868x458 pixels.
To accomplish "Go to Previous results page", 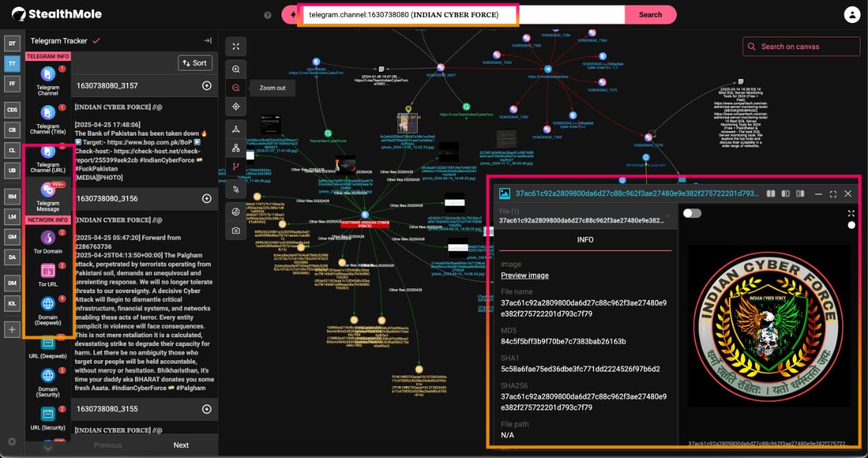I will click(108, 445).
